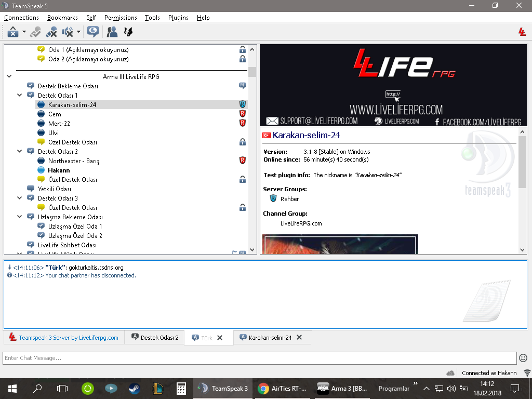Screen dimensions: 532x399
Task: Click the red R badge on Northeaster - Barış
Action: coord(243,160)
